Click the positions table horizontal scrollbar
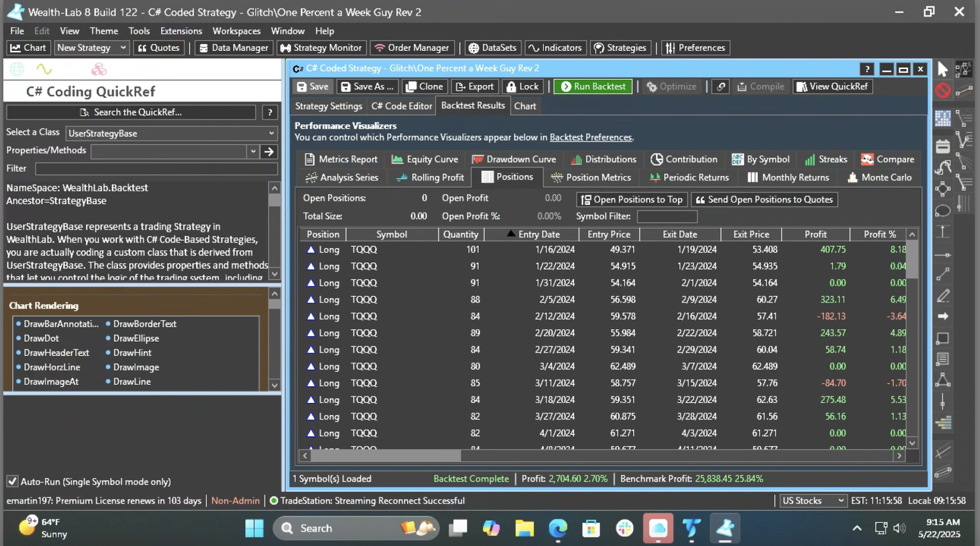Viewport: 980px width, 546px height. click(x=386, y=456)
